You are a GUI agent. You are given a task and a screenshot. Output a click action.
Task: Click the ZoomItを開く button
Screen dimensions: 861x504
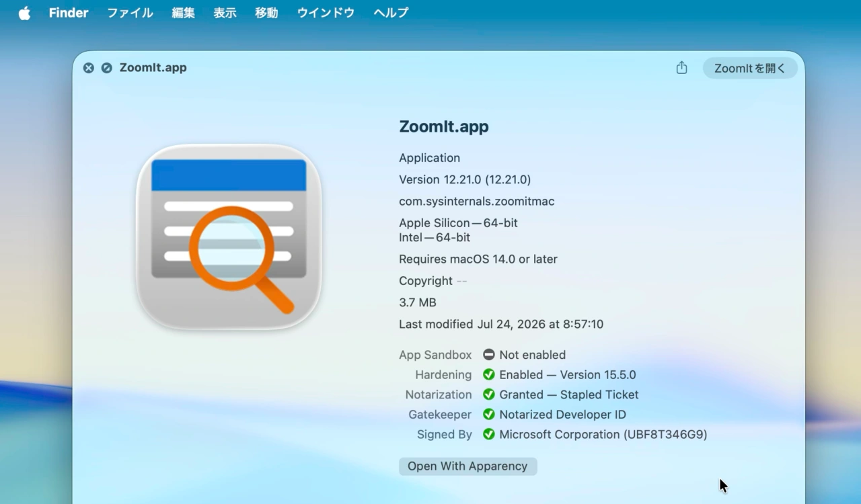750,68
